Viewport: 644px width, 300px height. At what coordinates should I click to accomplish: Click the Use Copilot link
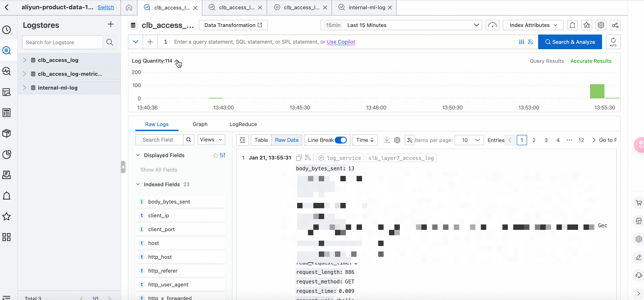tap(341, 42)
